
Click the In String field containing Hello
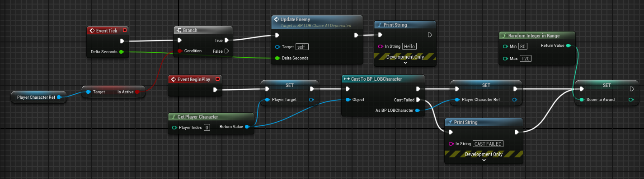point(409,46)
